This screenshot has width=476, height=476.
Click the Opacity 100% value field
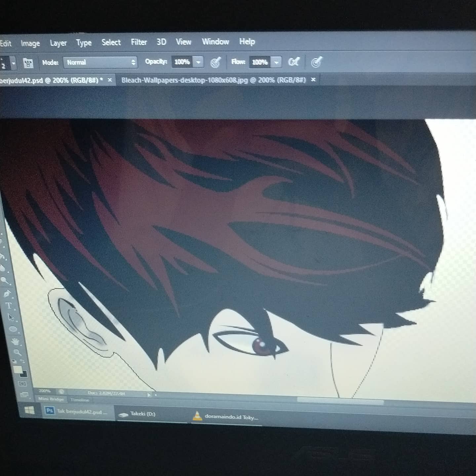[x=182, y=62]
